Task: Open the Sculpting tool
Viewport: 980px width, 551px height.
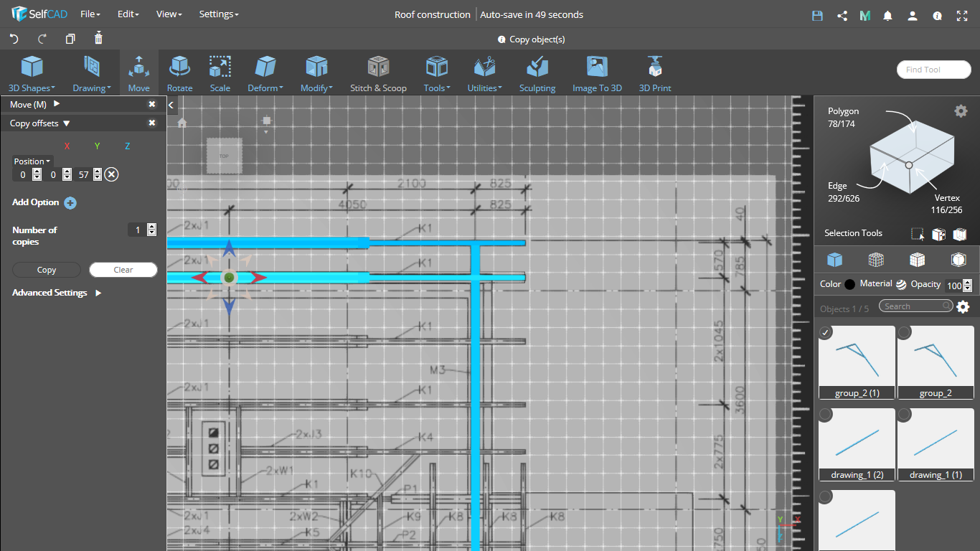Action: tap(537, 74)
